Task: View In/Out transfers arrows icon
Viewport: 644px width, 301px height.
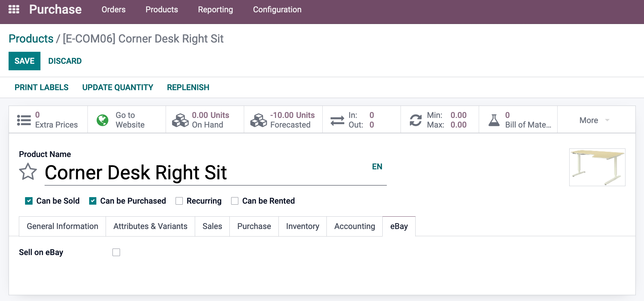Action: coord(337,120)
